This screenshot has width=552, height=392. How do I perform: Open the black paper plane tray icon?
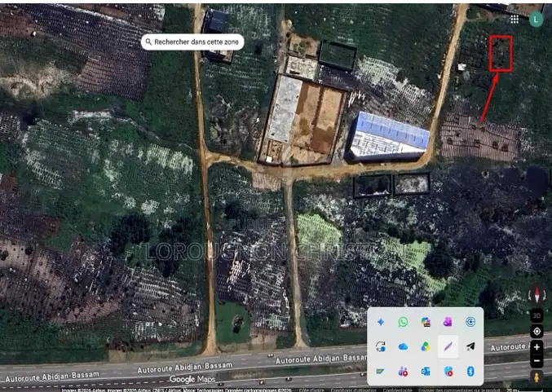470,347
